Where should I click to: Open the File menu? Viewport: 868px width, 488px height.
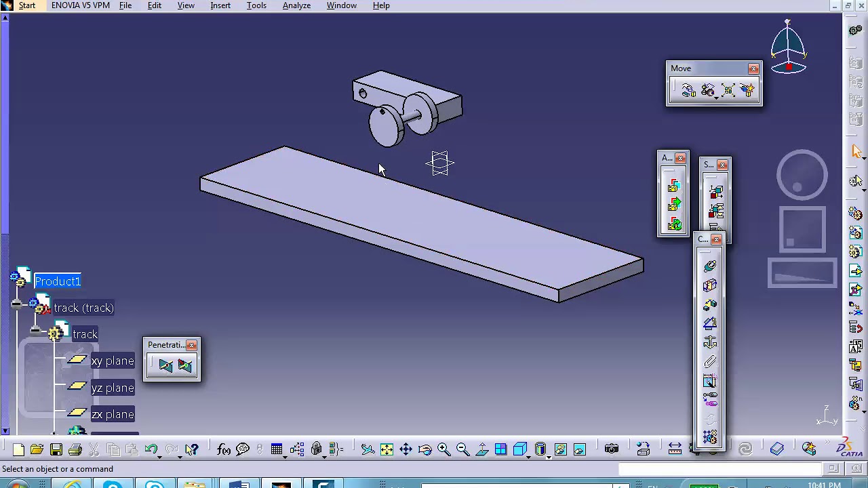125,5
